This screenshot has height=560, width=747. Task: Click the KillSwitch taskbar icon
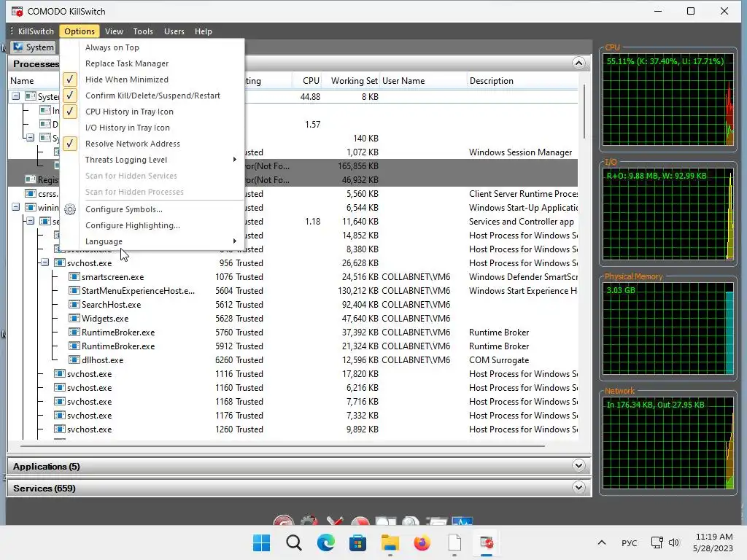[x=487, y=542]
